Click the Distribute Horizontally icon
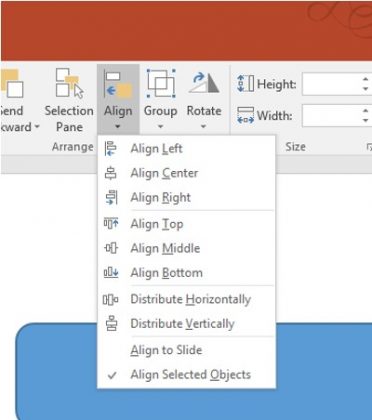The height and width of the screenshot is (420, 372). point(110,299)
